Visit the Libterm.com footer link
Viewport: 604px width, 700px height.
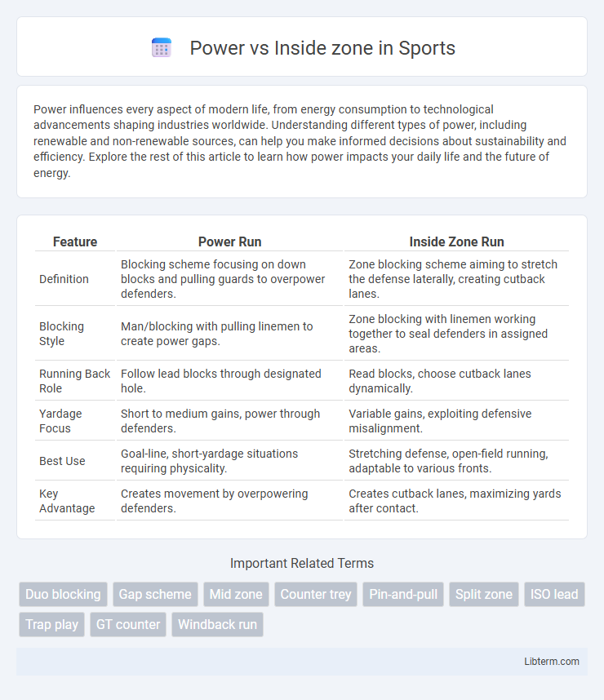click(x=552, y=661)
